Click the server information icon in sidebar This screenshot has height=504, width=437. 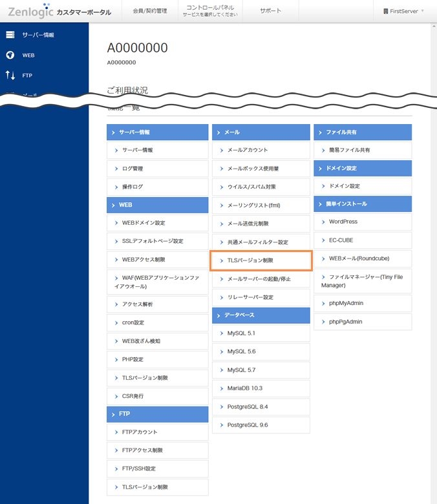(10, 34)
